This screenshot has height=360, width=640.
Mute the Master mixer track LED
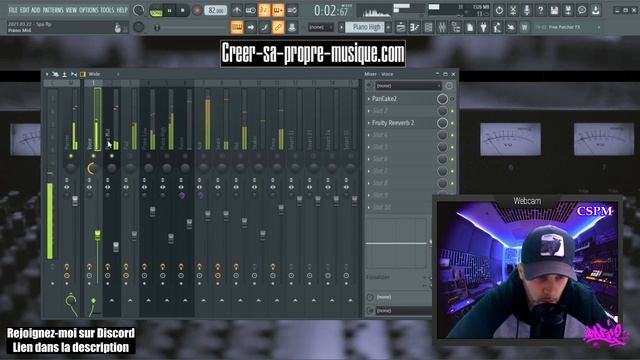point(71,156)
